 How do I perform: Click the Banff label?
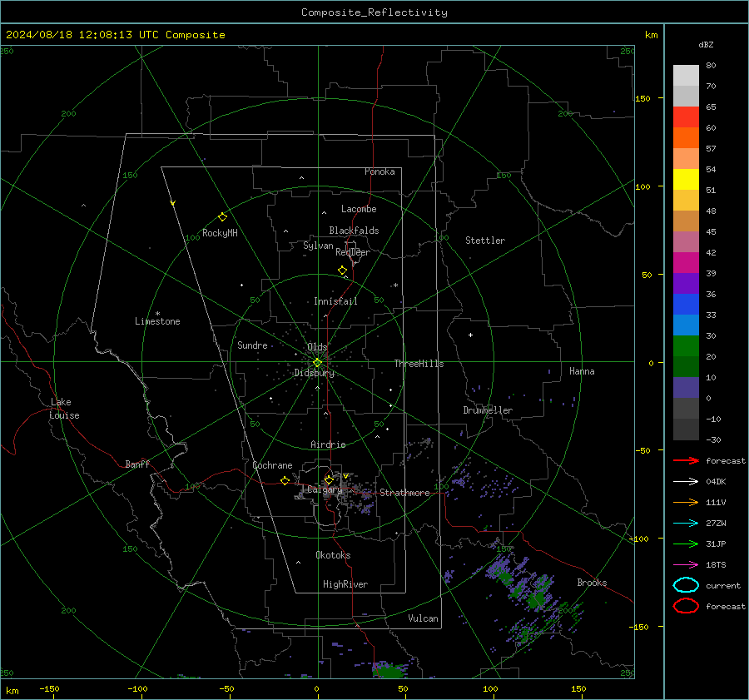tap(137, 464)
